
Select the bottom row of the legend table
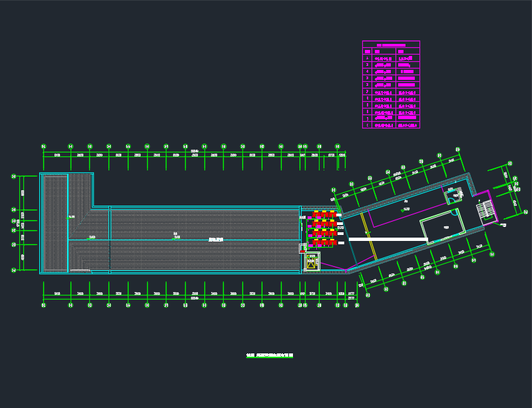pos(391,124)
